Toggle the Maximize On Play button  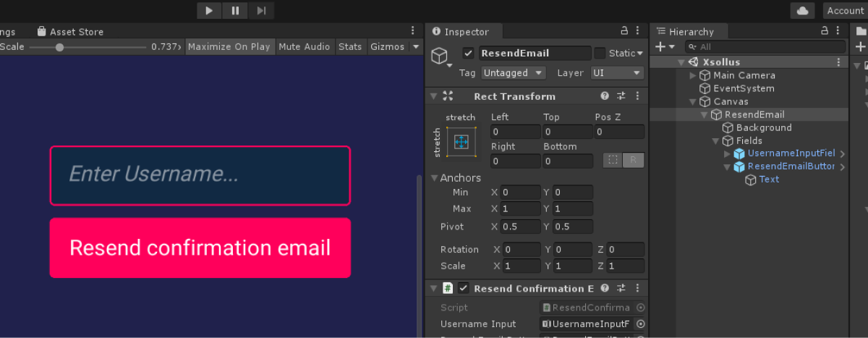229,47
